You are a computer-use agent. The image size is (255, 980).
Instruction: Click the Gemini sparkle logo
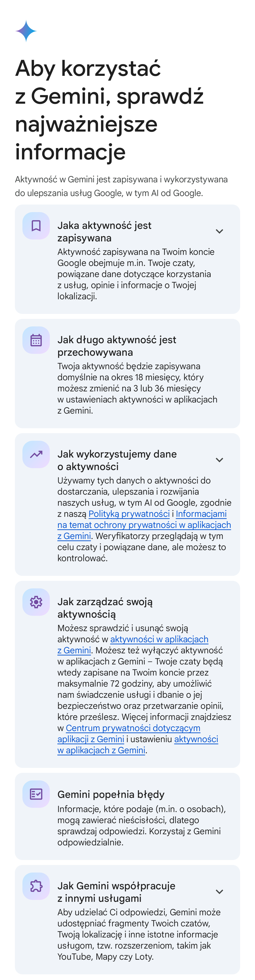click(26, 31)
